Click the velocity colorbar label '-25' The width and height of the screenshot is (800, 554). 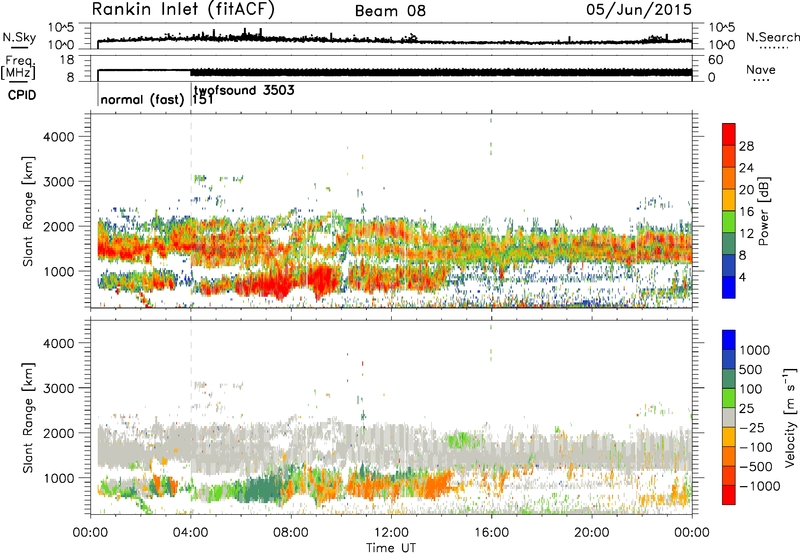[752, 427]
